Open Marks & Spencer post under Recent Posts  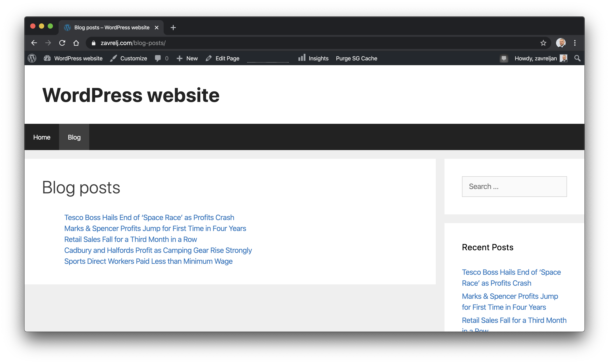(x=510, y=301)
